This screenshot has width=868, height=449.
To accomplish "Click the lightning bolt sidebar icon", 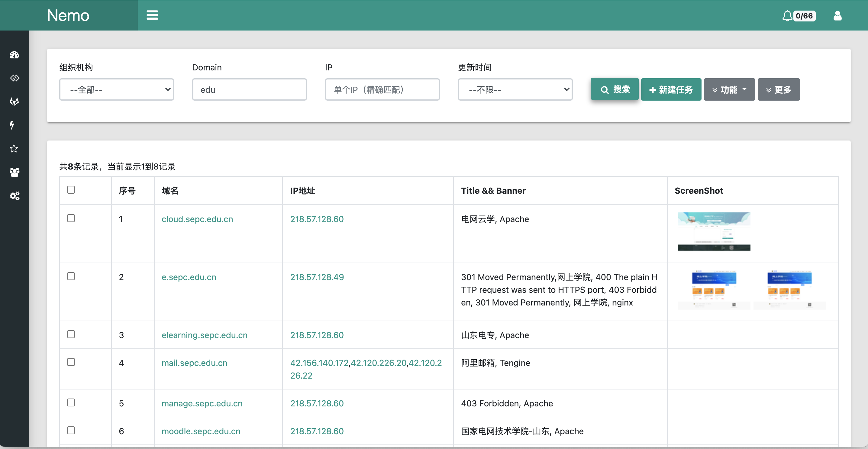I will [12, 125].
